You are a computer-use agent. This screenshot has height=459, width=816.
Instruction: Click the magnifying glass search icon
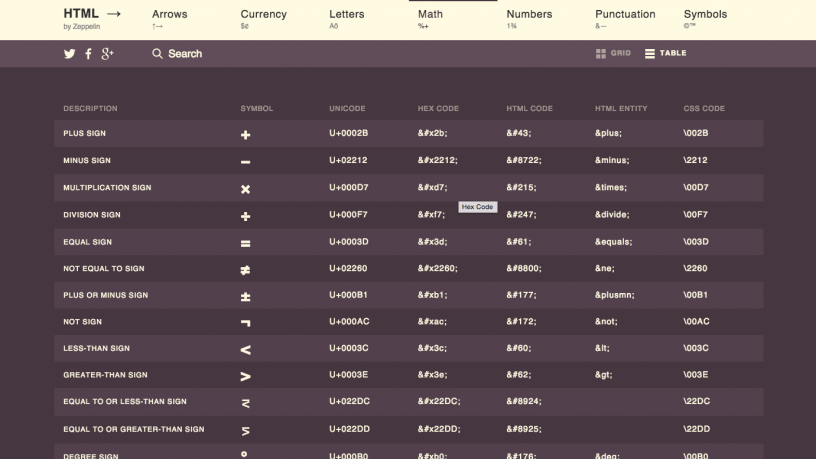click(157, 54)
